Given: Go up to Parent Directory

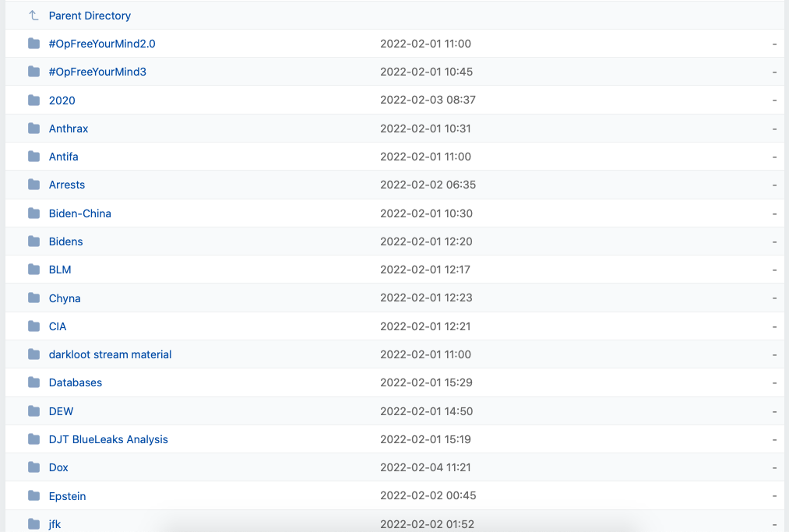Looking at the screenshot, I should point(90,16).
